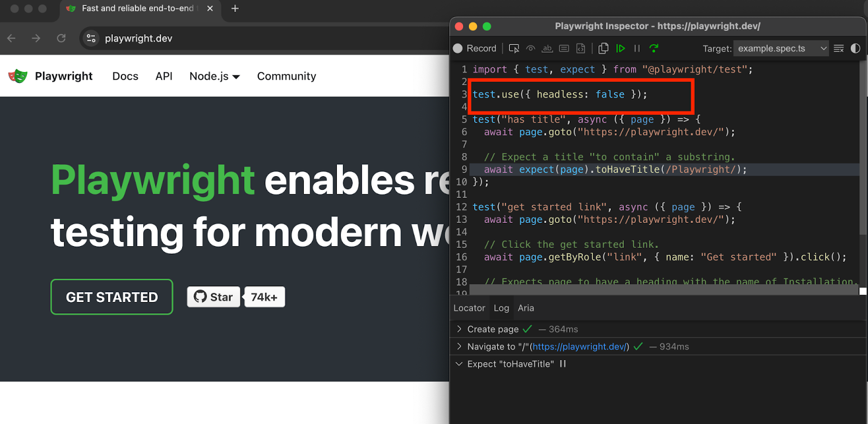Screen dimensions: 868x424
Task: Click the import statement on line 1
Action: (612, 69)
